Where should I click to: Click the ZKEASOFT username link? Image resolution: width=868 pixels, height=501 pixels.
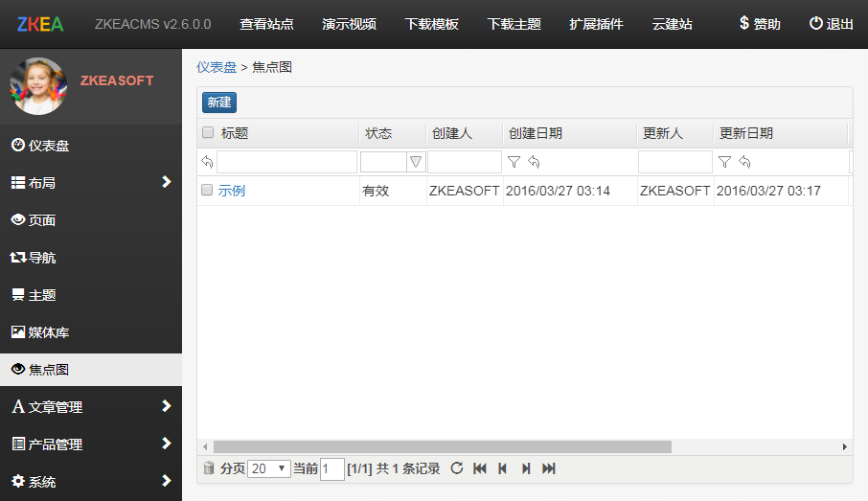(117, 80)
